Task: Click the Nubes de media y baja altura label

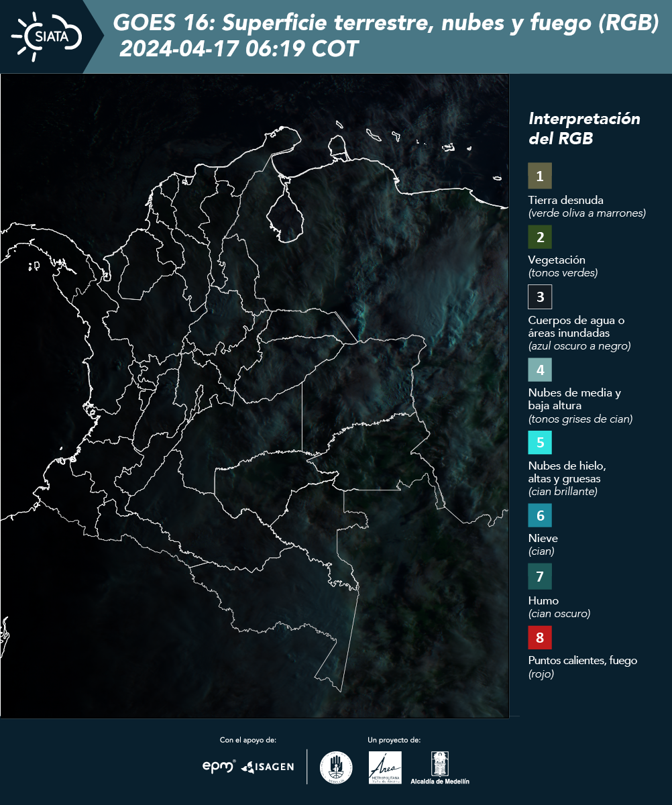Action: coord(575,399)
